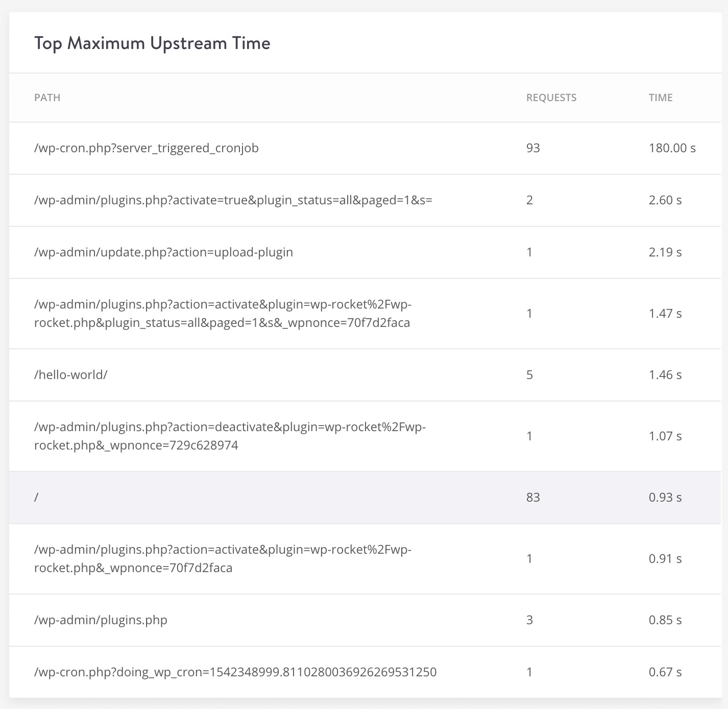Viewport: 728px width, 709px height.
Task: Open the upload-plugin update.php entry
Action: click(164, 252)
